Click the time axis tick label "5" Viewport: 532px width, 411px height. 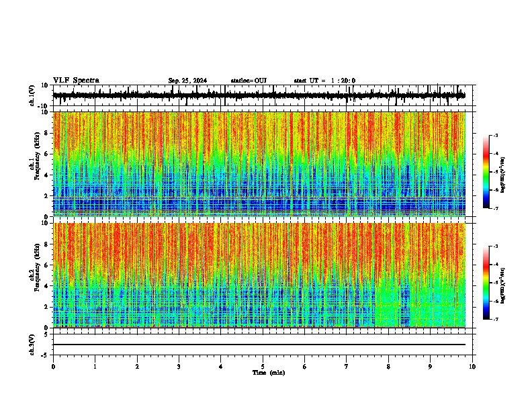click(x=263, y=367)
